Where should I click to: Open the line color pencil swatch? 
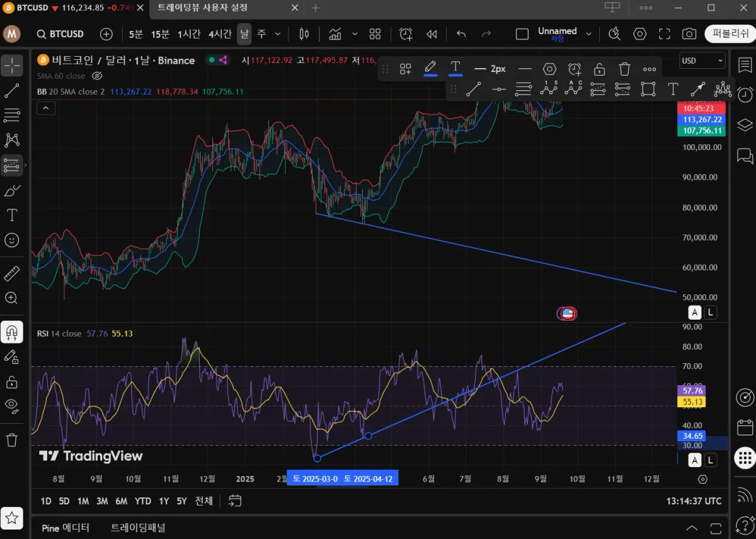coord(430,68)
